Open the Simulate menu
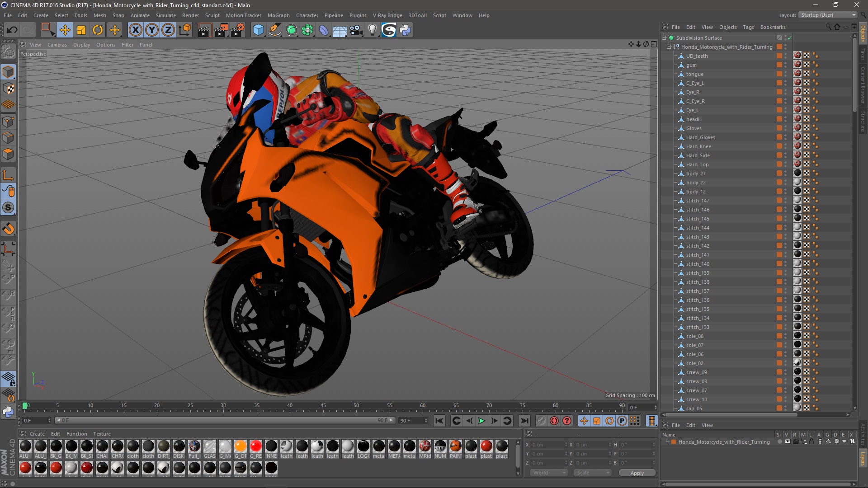 click(x=166, y=15)
